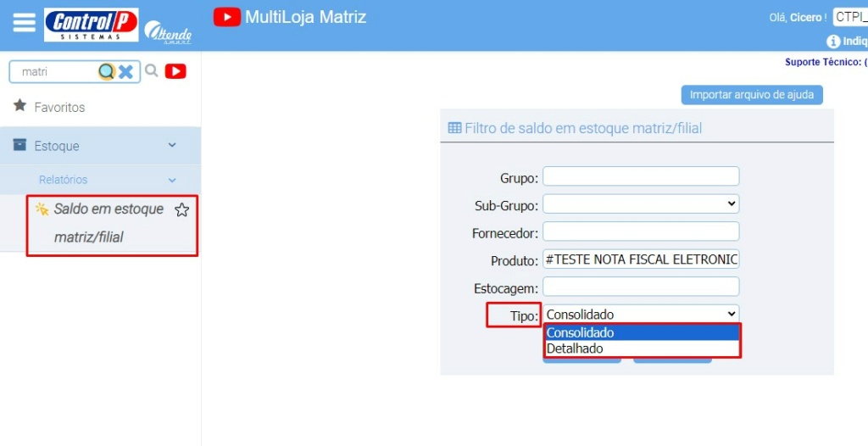
Task: Select Consolidado option in the list
Action: click(643, 333)
